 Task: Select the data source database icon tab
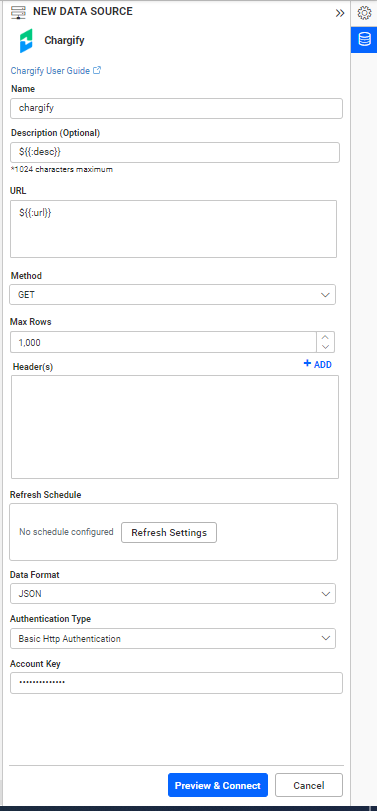point(364,40)
